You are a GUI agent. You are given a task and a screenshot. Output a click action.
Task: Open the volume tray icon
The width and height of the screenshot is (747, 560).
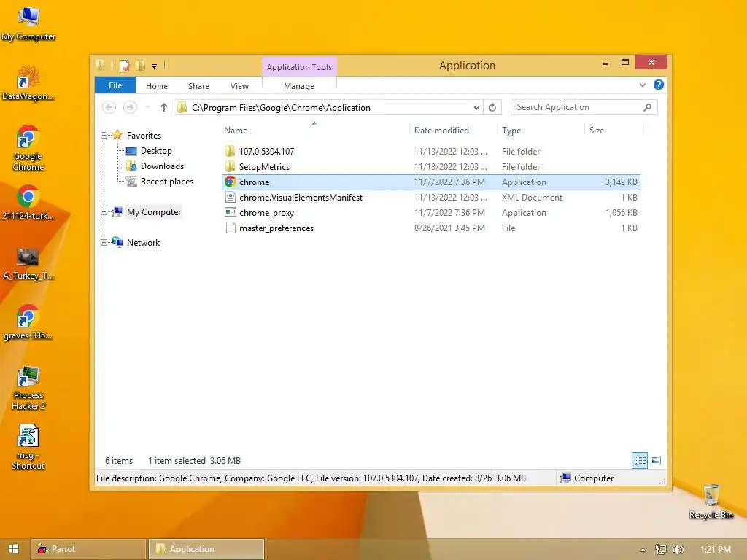pos(678,550)
